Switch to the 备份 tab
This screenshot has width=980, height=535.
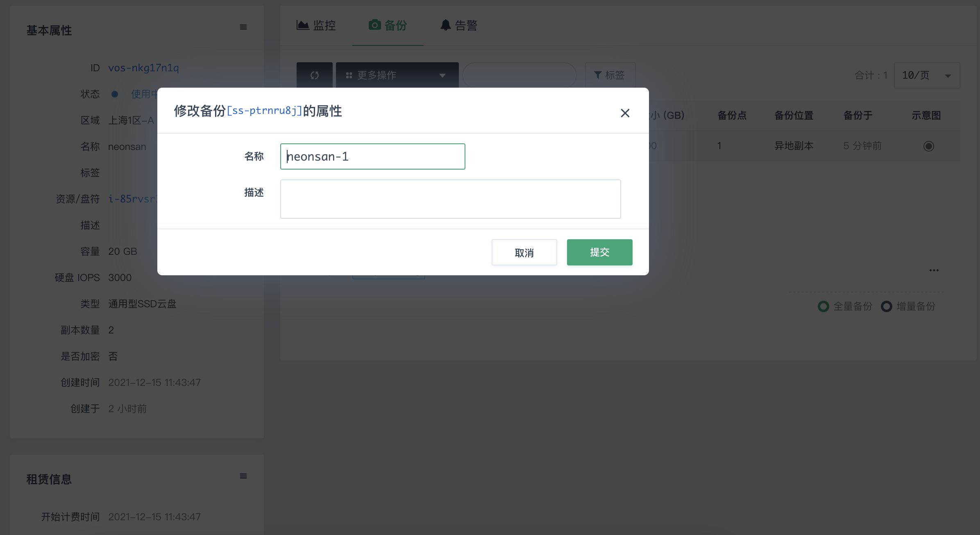pyautogui.click(x=388, y=25)
